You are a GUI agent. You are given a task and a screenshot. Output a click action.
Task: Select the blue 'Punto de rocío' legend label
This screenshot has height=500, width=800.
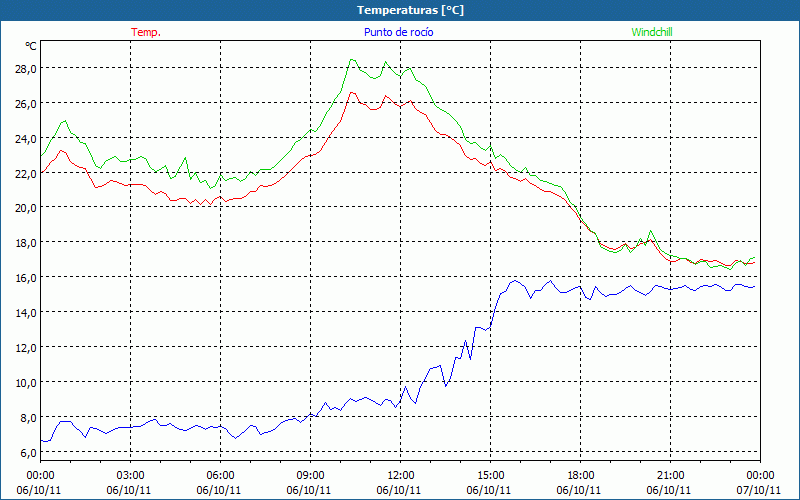398,32
